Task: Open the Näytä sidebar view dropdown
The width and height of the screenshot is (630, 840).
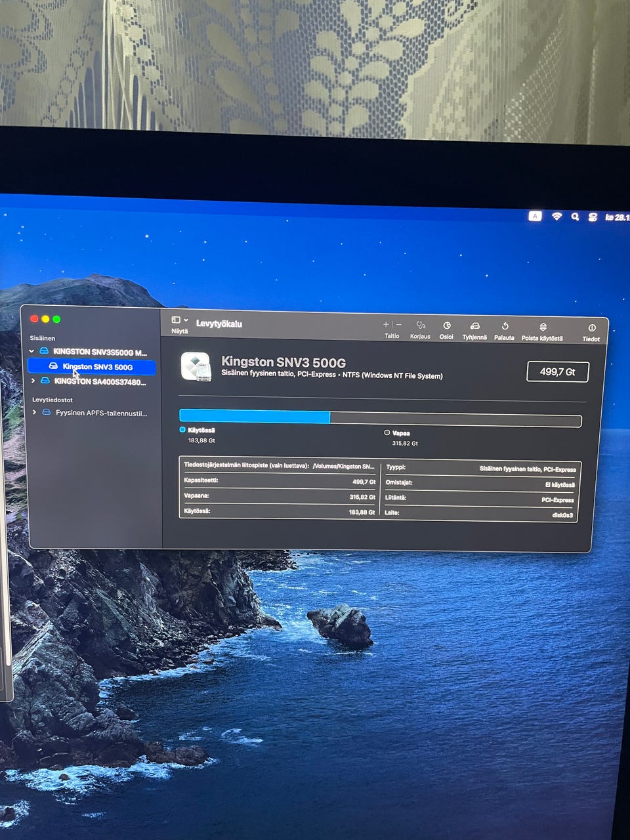Action: point(180,320)
